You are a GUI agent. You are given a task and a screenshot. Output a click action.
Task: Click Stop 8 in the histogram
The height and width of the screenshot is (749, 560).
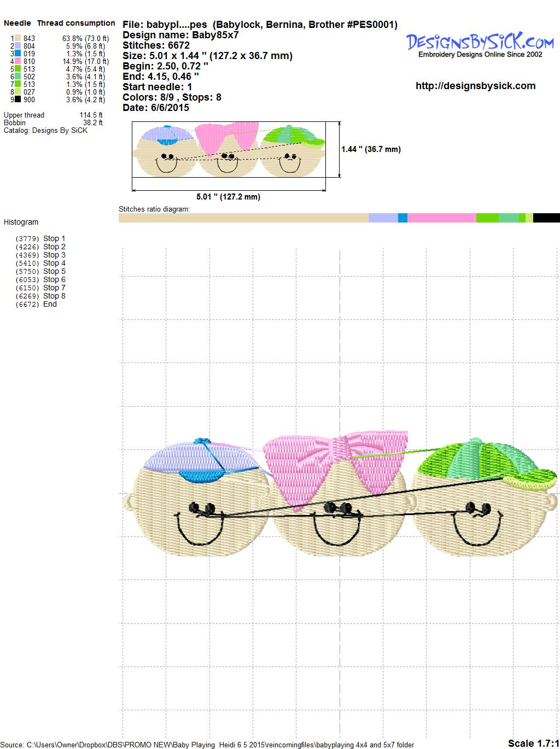coord(54,296)
